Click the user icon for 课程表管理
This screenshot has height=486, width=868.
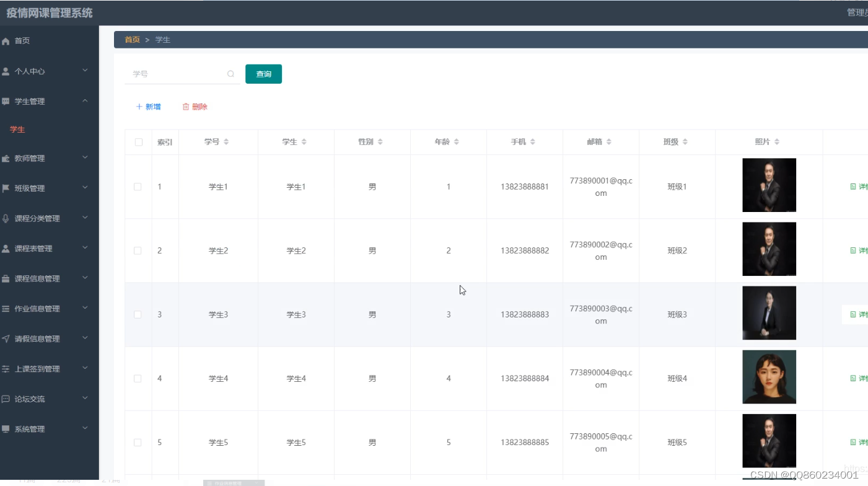6,249
